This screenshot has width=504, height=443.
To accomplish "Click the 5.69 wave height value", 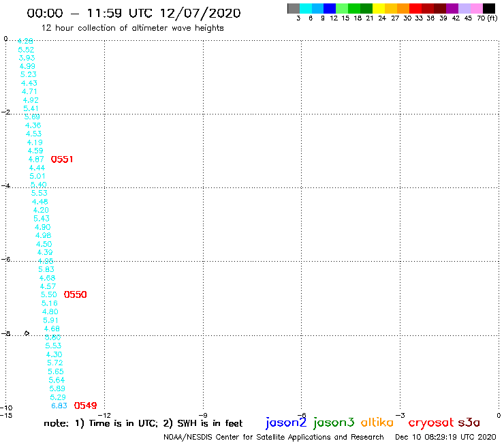I will 32,117.
